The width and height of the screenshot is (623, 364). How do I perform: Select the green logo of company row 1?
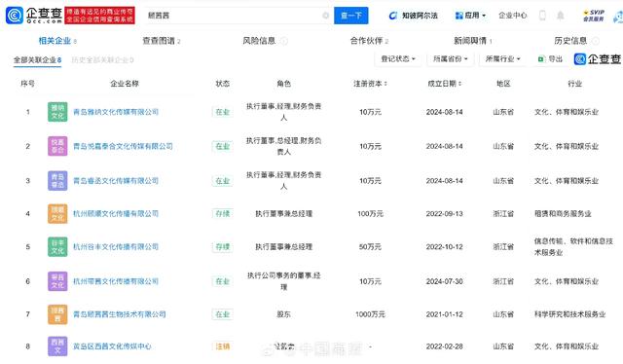point(57,112)
